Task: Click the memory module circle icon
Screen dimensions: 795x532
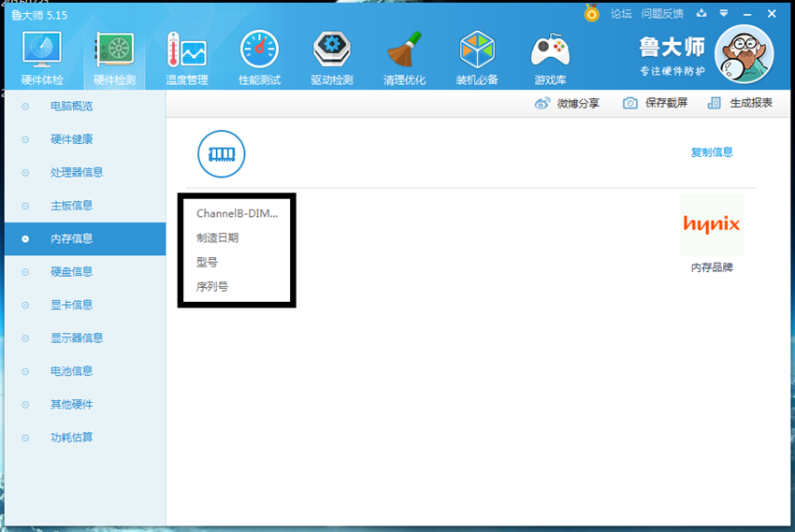Action: (x=221, y=154)
